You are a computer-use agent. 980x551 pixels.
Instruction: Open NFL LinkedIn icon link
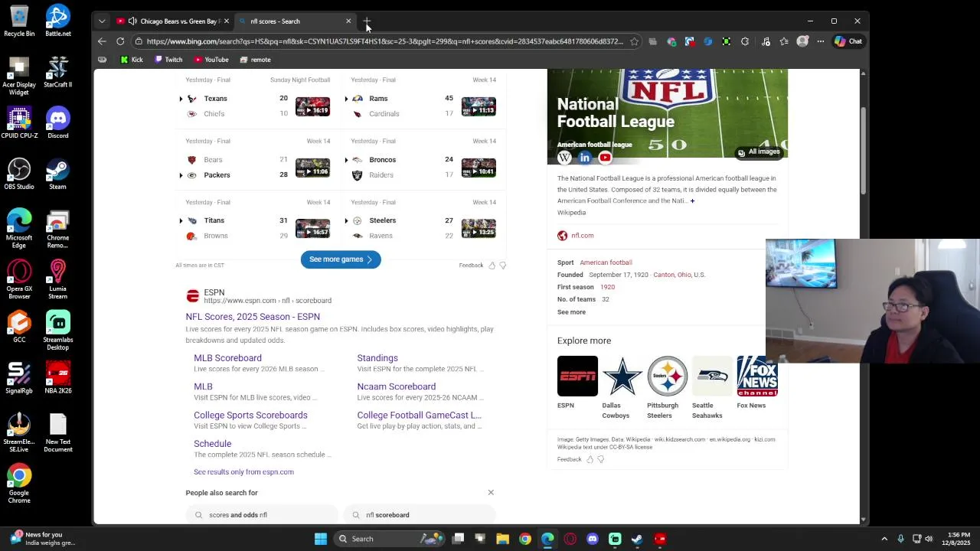(584, 158)
